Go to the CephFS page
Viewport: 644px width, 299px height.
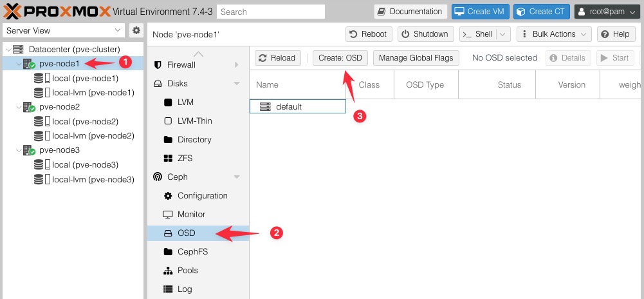click(198, 252)
